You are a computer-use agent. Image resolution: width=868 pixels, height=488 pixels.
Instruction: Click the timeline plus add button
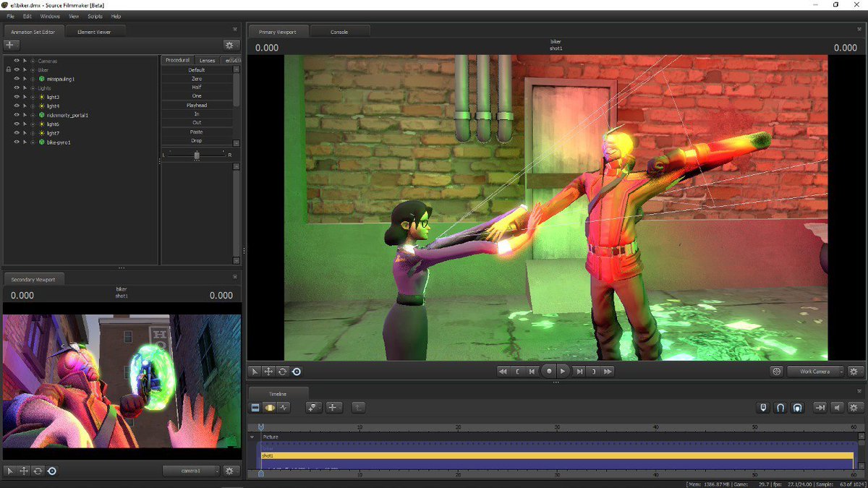coord(333,408)
